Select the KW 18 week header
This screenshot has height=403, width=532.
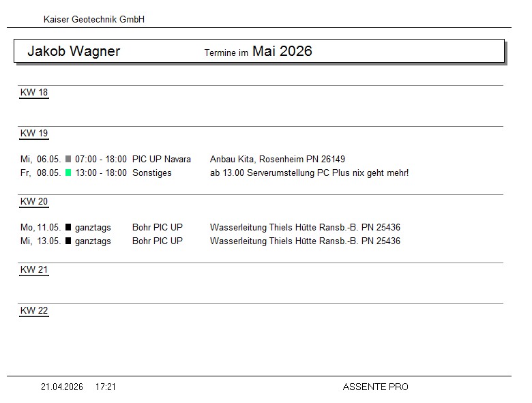click(34, 93)
